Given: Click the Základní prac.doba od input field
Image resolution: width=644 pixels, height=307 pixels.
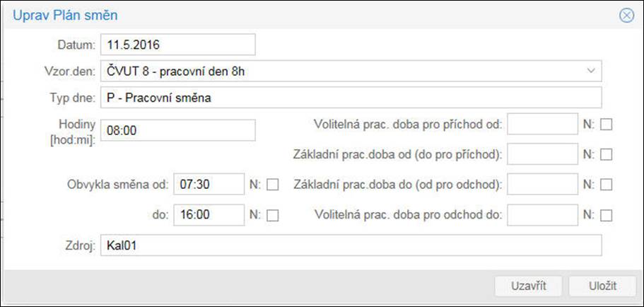Looking at the screenshot, I should coord(542,154).
